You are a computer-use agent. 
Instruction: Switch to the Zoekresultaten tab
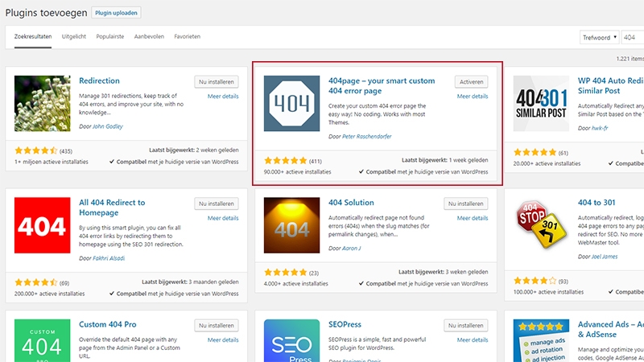(x=33, y=36)
